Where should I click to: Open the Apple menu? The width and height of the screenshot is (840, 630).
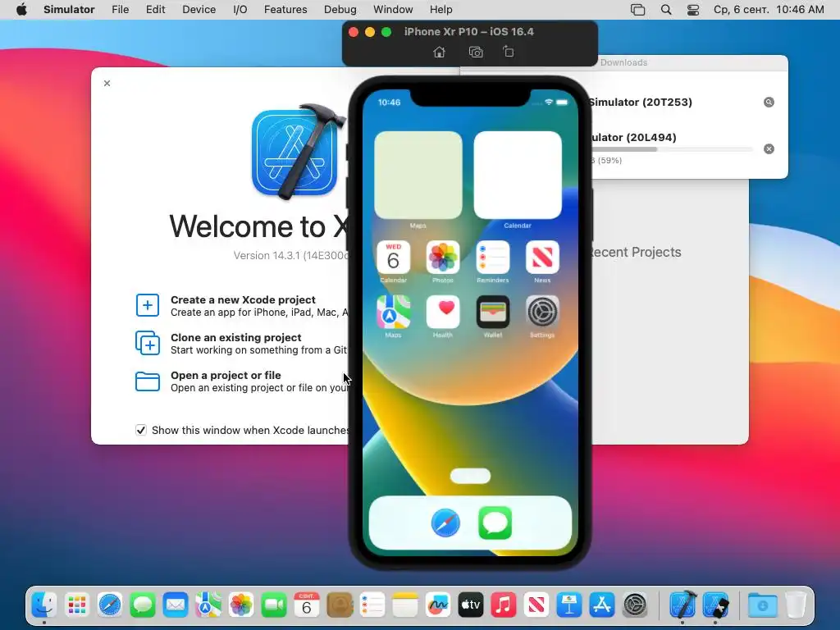click(x=21, y=10)
